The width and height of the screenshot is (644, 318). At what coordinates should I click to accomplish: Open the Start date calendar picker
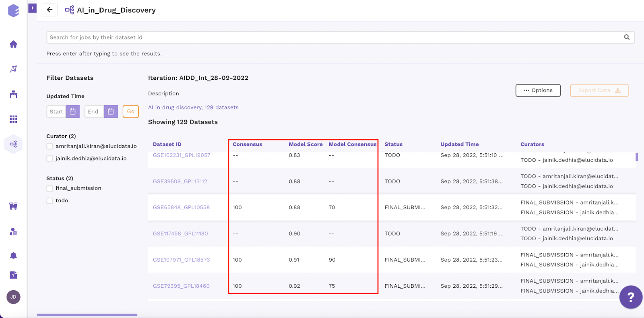(x=73, y=112)
